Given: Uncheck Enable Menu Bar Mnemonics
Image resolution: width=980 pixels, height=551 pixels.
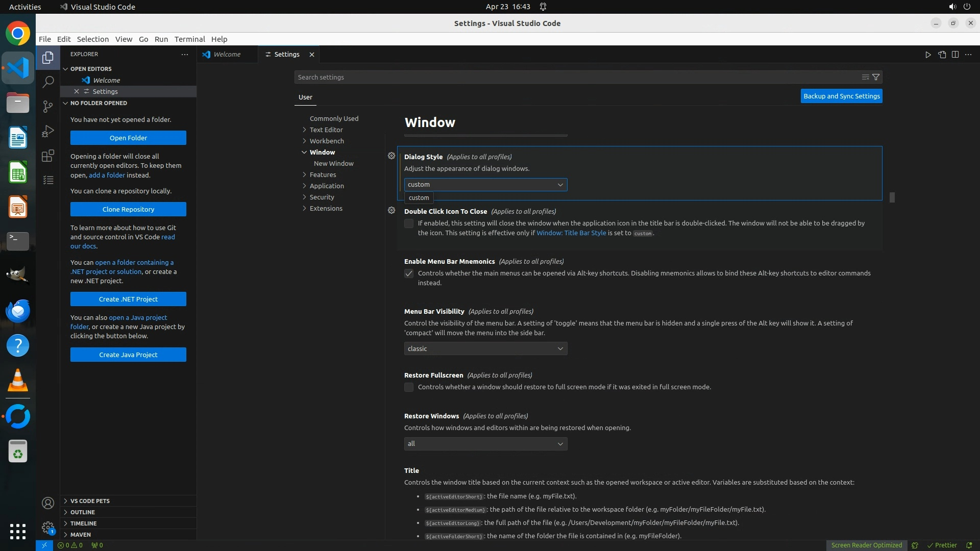Looking at the screenshot, I should [409, 273].
